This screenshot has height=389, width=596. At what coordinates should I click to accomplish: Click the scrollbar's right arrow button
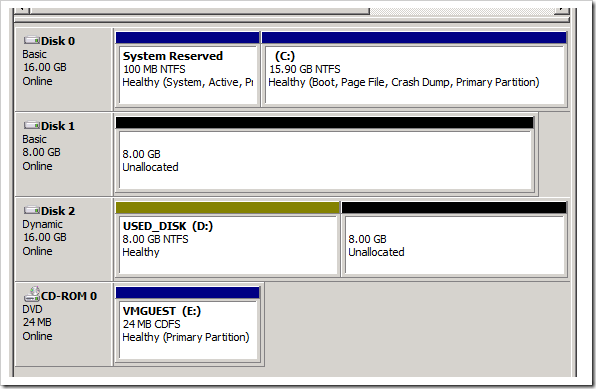[561, 11]
